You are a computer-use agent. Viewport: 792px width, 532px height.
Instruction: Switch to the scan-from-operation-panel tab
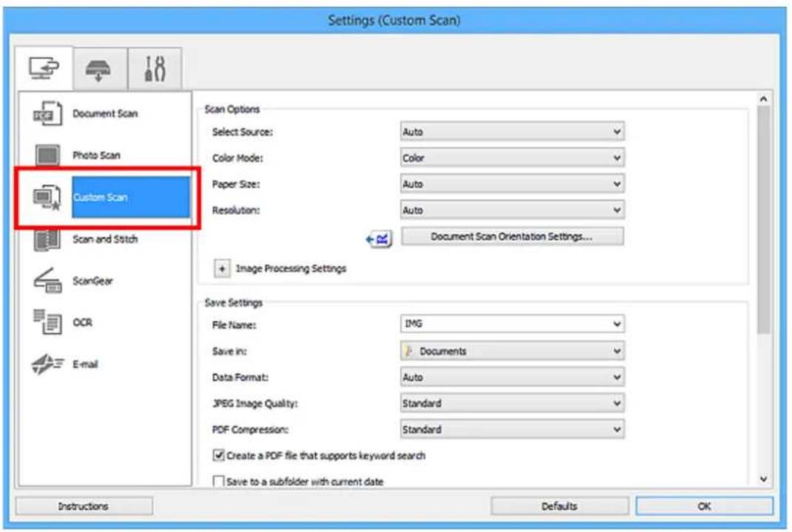point(100,69)
